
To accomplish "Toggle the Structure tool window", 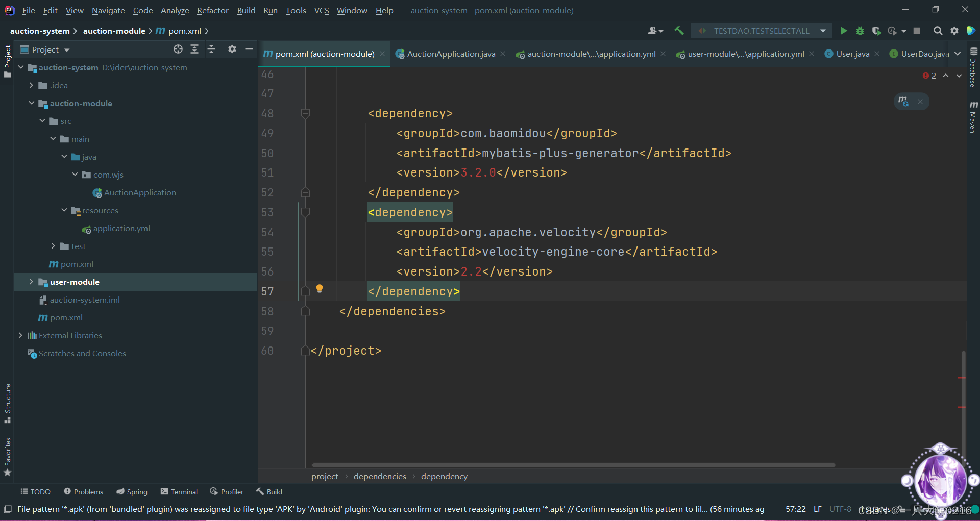I will coord(8,403).
